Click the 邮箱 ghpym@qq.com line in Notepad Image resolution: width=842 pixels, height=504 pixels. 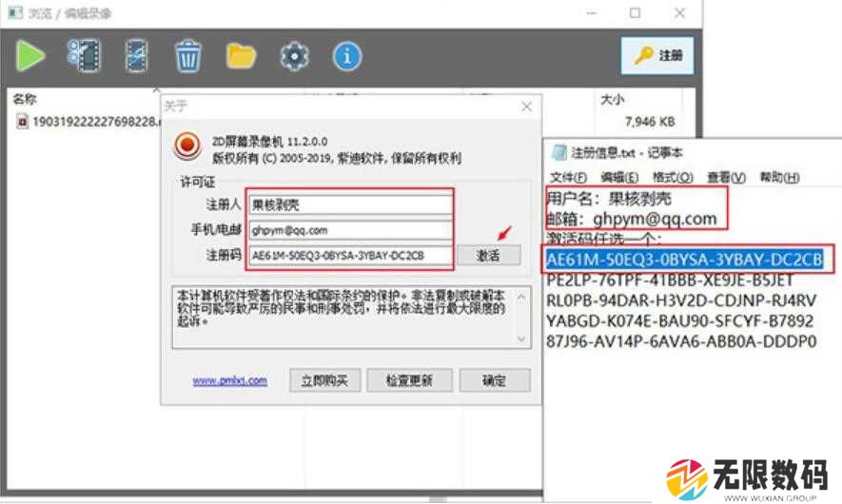coord(632,219)
